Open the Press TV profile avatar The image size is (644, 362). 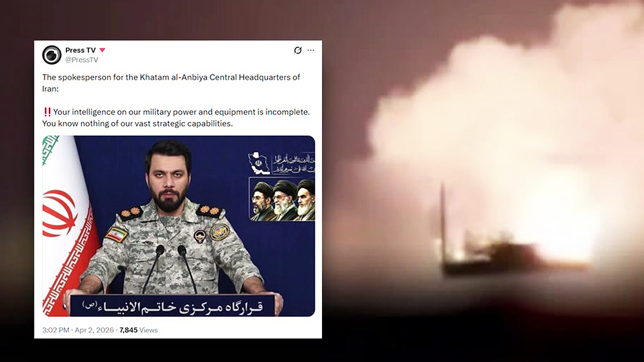pyautogui.click(x=52, y=55)
